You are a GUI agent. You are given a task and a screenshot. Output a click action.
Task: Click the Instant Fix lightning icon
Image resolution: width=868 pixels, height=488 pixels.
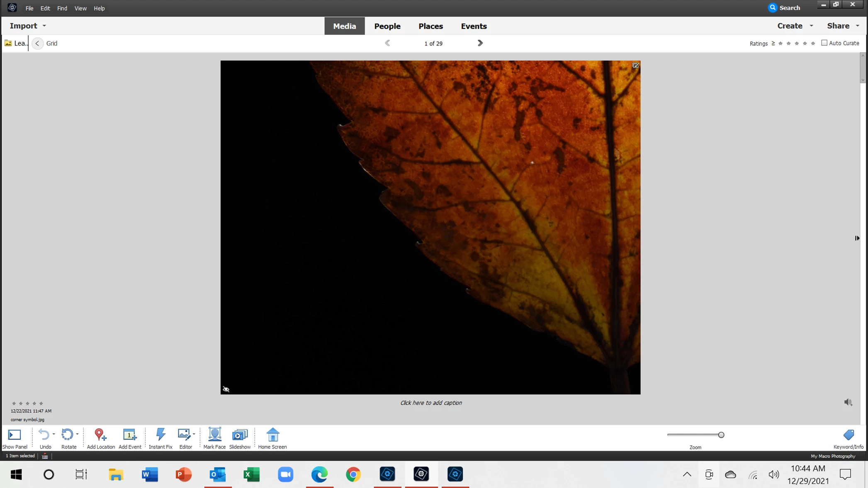(x=160, y=435)
